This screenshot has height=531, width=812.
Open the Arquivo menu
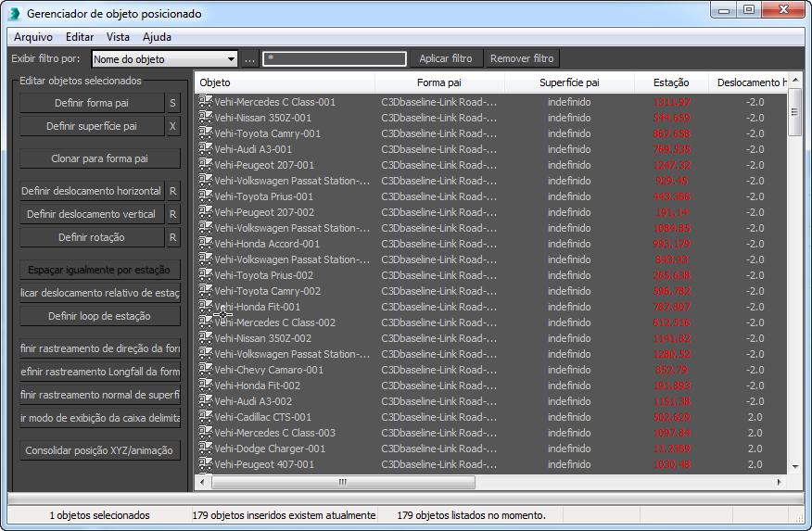coord(33,37)
